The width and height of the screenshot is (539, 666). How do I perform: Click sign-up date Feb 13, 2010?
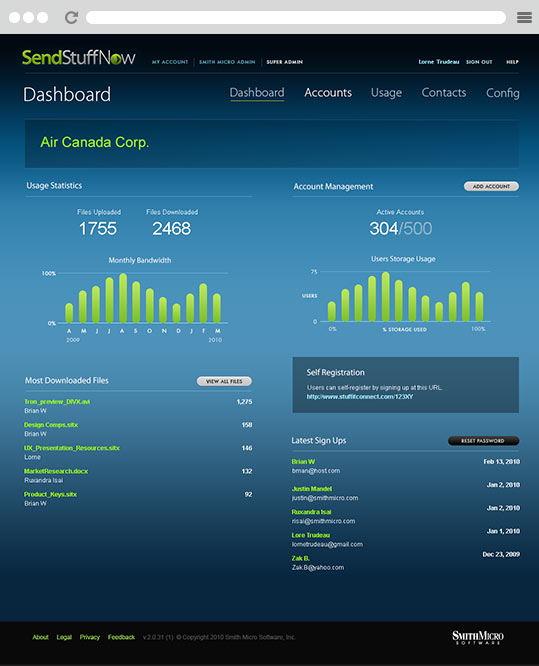click(x=502, y=462)
